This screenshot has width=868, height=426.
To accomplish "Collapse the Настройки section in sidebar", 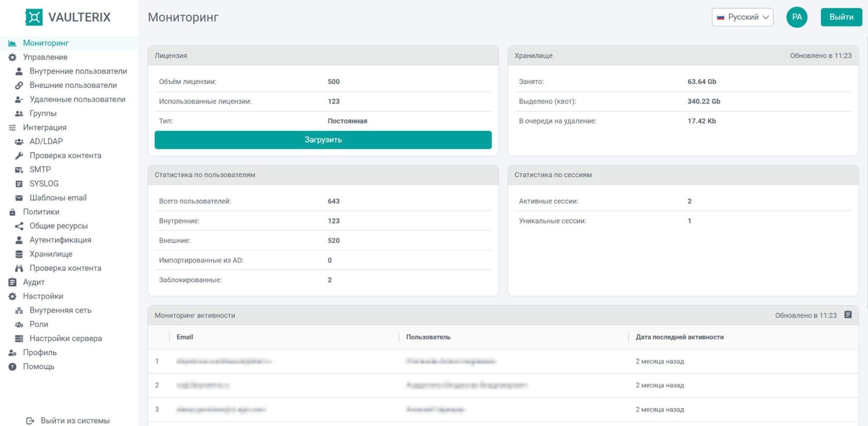I will (x=43, y=296).
